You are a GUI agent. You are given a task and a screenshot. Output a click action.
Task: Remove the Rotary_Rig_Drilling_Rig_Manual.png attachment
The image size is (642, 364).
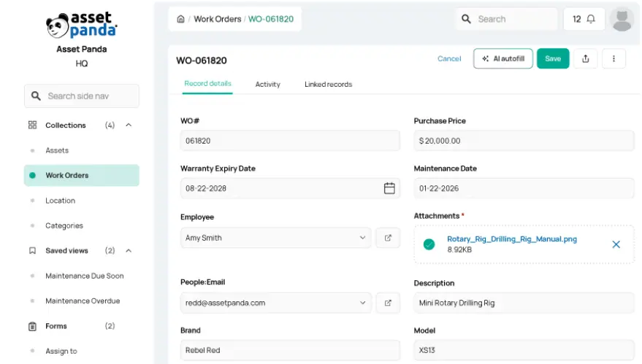616,244
